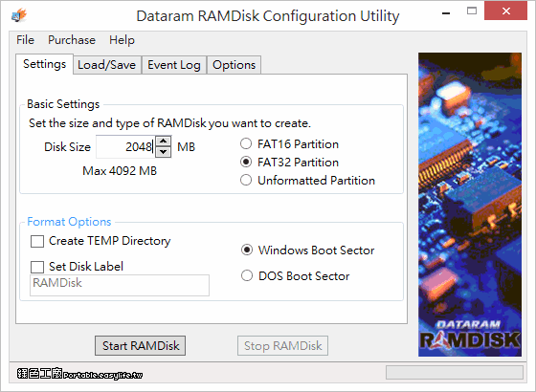Switch to the Load/Save tab
Image resolution: width=536 pixels, height=392 pixels.
coord(106,65)
